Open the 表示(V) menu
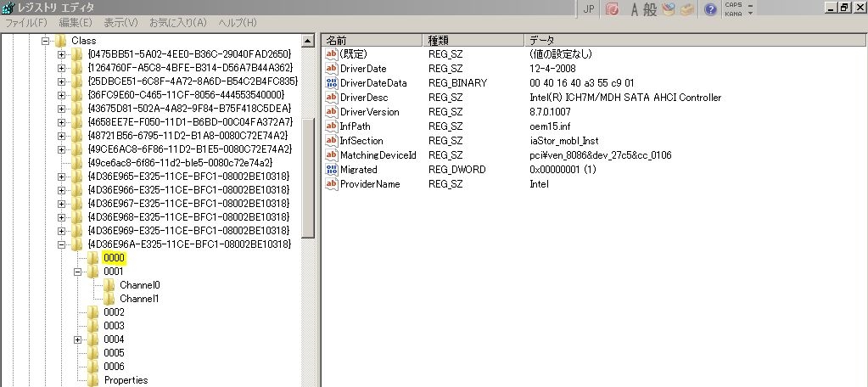Screen dimensions: 868x387 120,23
